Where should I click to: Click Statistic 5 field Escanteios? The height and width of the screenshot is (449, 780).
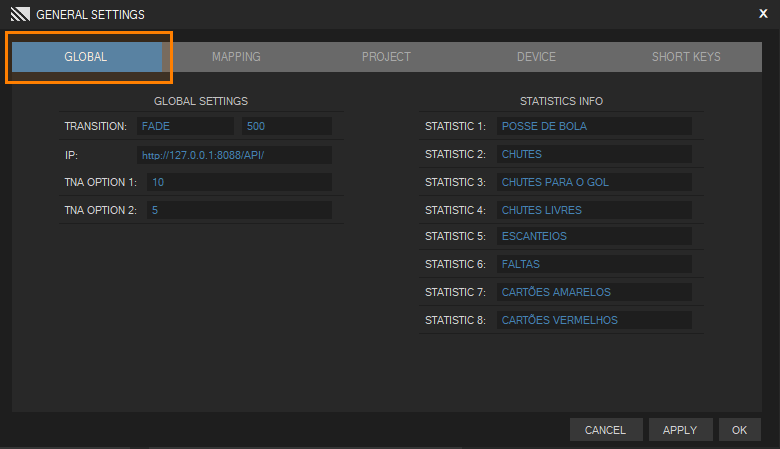click(594, 236)
